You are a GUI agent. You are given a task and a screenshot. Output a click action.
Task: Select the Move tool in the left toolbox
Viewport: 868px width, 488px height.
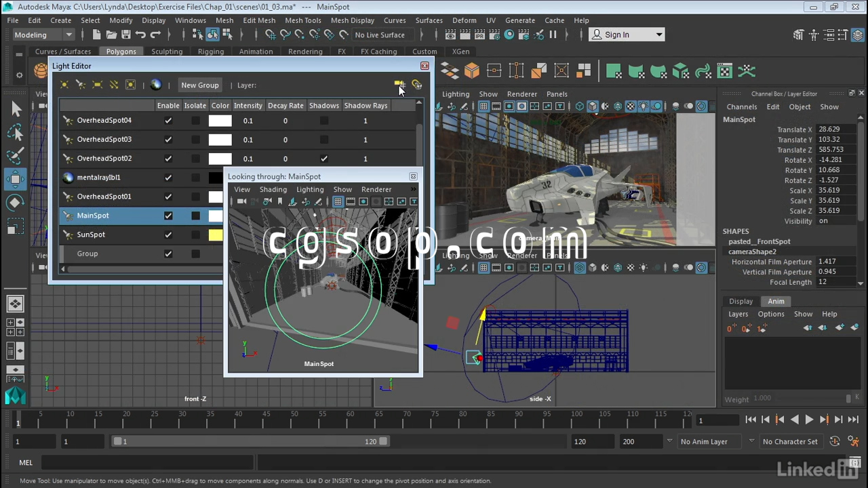(16, 179)
